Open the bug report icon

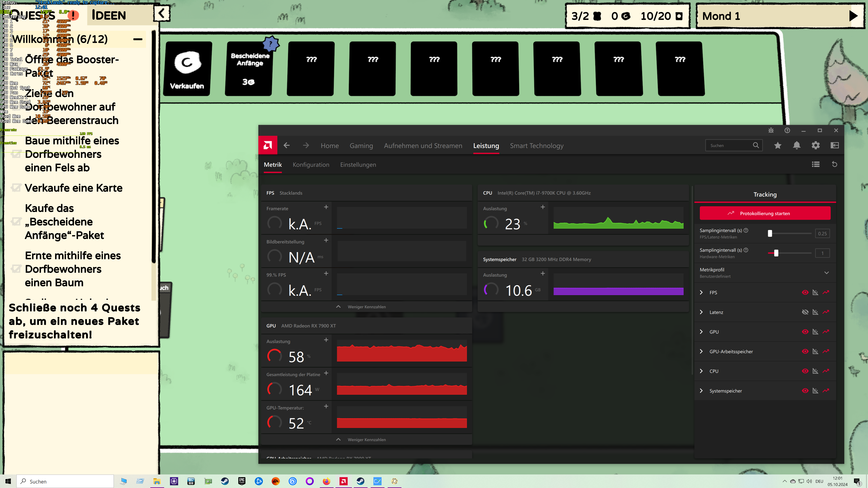[x=771, y=130]
